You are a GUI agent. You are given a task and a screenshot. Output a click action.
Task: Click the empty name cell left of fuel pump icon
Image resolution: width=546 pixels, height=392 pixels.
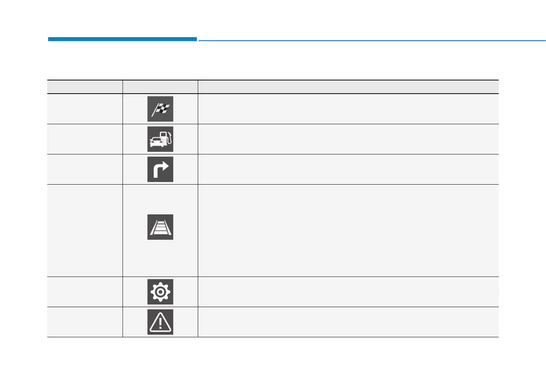[85, 139]
